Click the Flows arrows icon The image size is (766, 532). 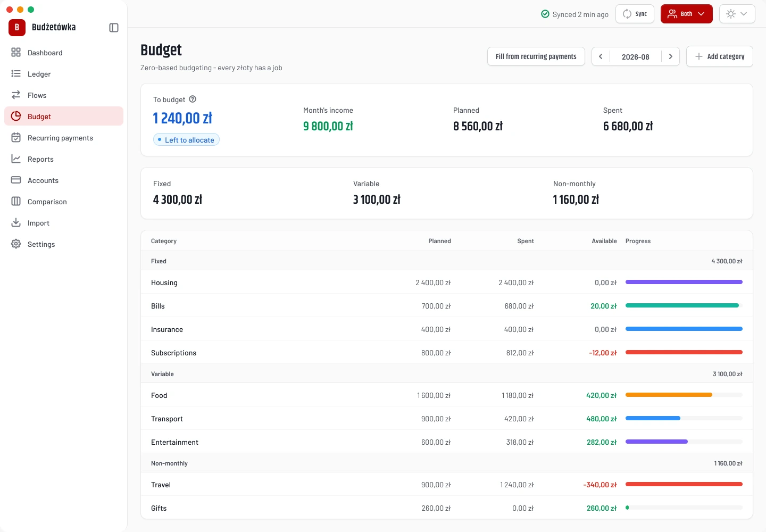click(x=16, y=95)
